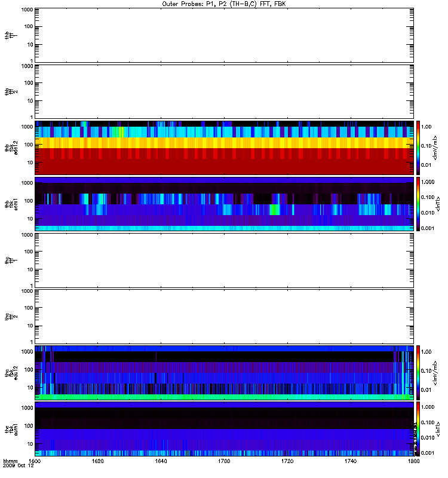
Task: Select the empty thc fff 1 plot panel
Action: click(x=224, y=261)
